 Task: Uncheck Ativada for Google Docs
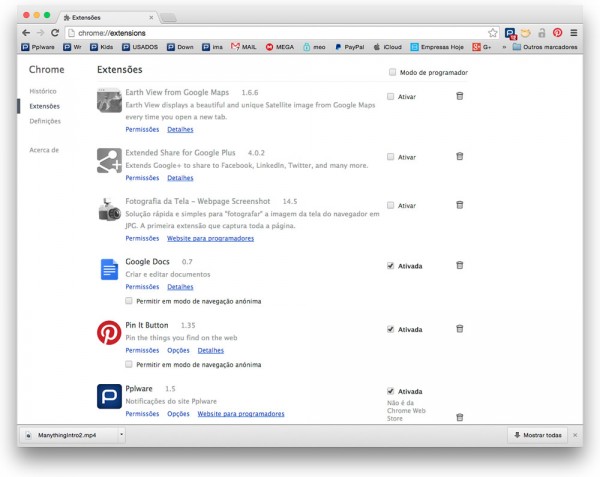[390, 266]
